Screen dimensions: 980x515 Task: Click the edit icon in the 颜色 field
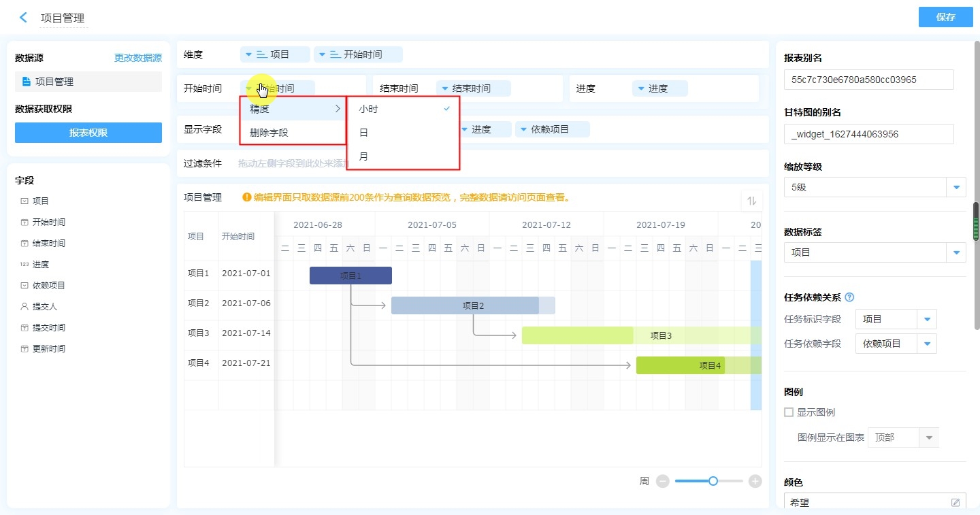pos(955,503)
